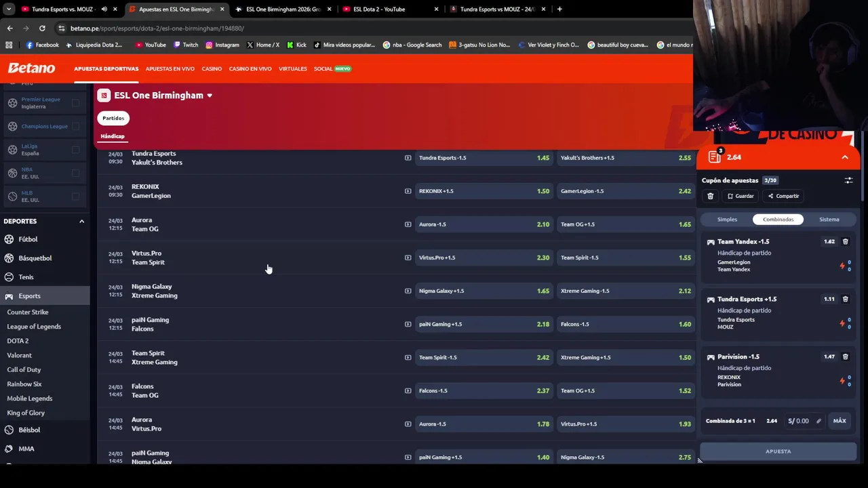Tick NBA EE. UU. checkbox
This screenshot has height=488, width=868.
coord(75,173)
